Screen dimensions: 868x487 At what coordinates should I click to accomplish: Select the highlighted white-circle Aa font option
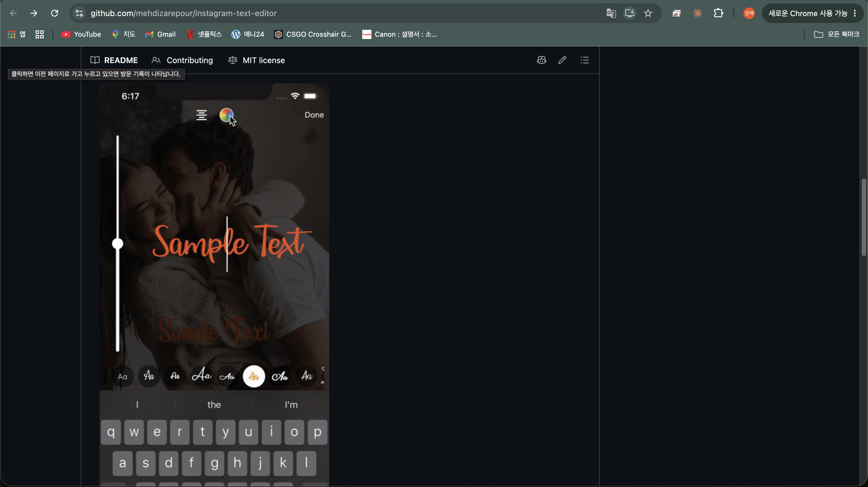pos(254,376)
